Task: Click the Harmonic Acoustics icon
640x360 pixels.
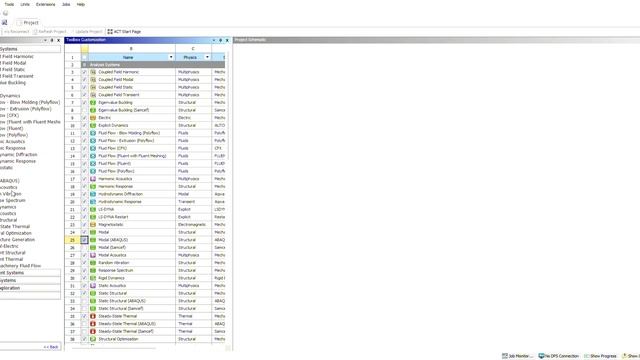Action: (x=93, y=179)
